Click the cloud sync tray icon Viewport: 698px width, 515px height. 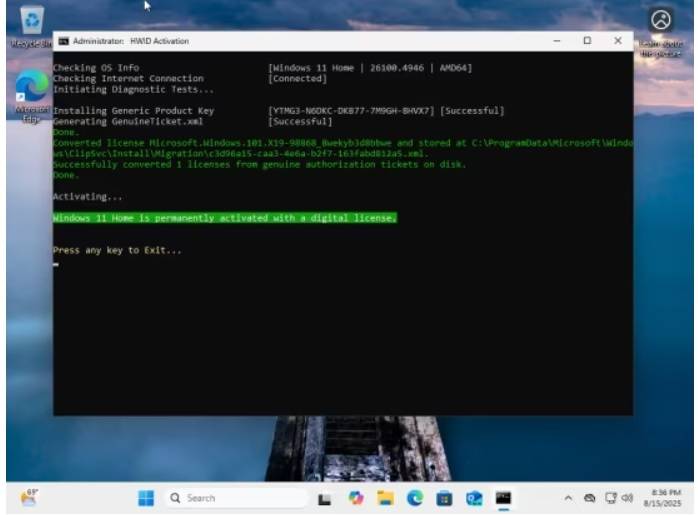(x=589, y=498)
